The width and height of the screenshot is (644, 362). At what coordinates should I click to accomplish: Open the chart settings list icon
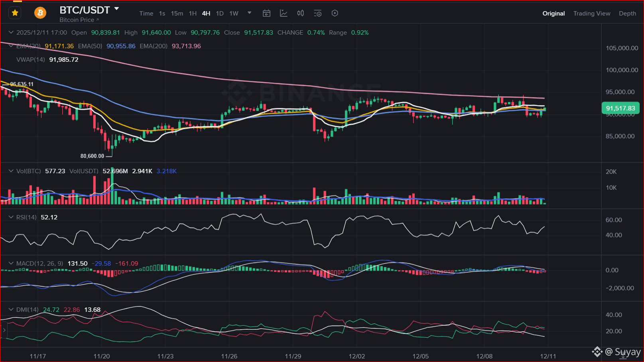(317, 14)
